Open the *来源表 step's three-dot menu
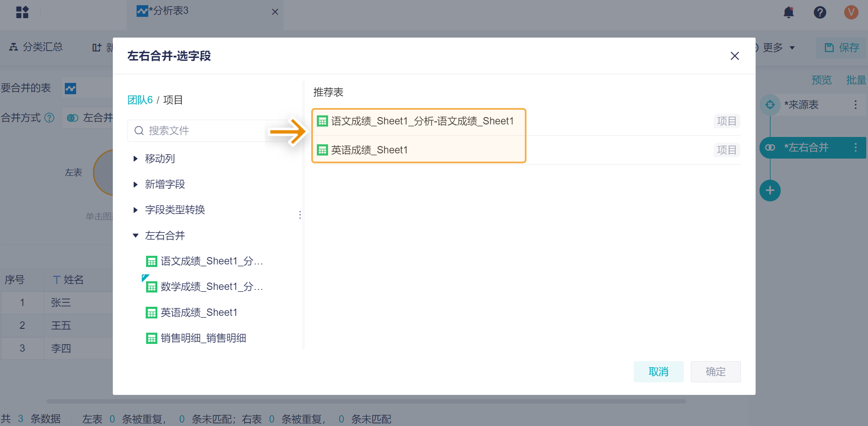The height and width of the screenshot is (426, 868). coord(855,105)
